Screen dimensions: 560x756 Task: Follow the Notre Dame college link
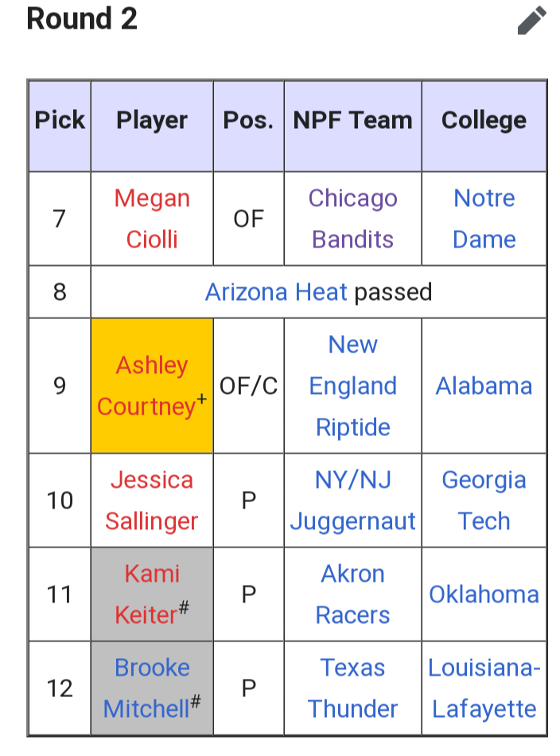pyautogui.click(x=484, y=219)
